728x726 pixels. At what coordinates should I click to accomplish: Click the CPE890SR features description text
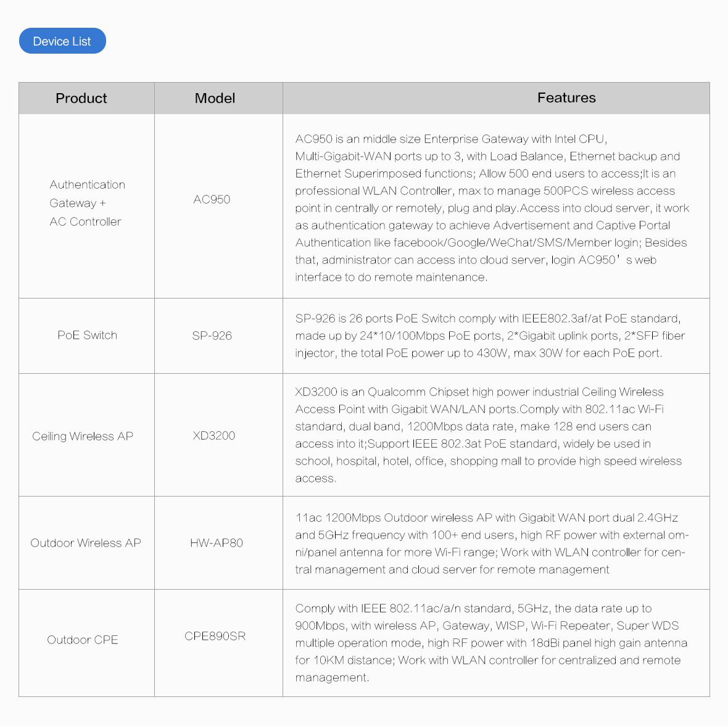click(491, 643)
